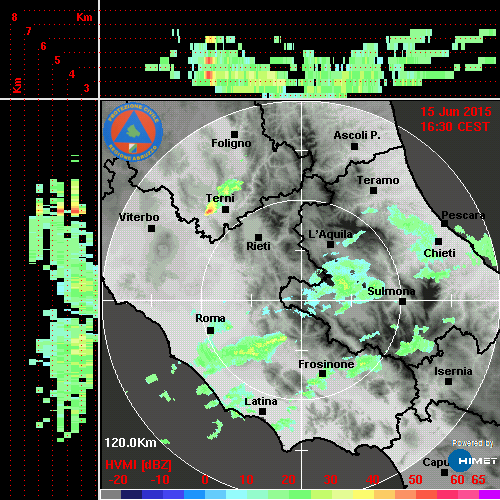Click the 50 dBZ scale value
500x500 pixels.
tap(415, 480)
